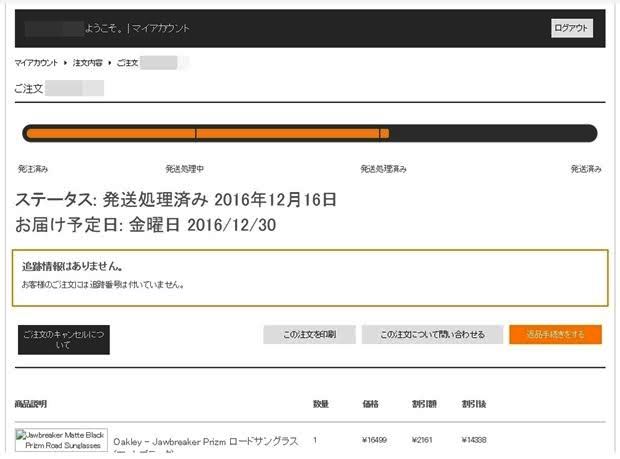Image resolution: width=620 pixels, height=459 pixels.
Task: Click the ログアウト button
Action: point(572,28)
